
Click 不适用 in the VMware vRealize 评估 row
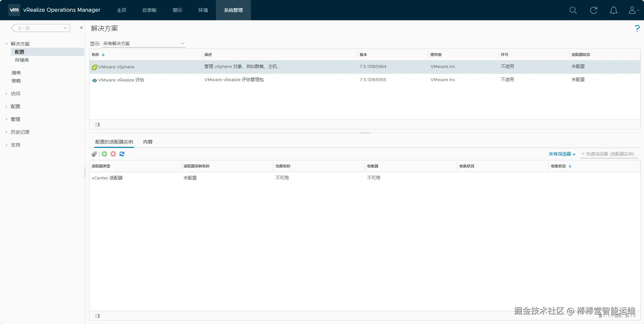click(507, 80)
